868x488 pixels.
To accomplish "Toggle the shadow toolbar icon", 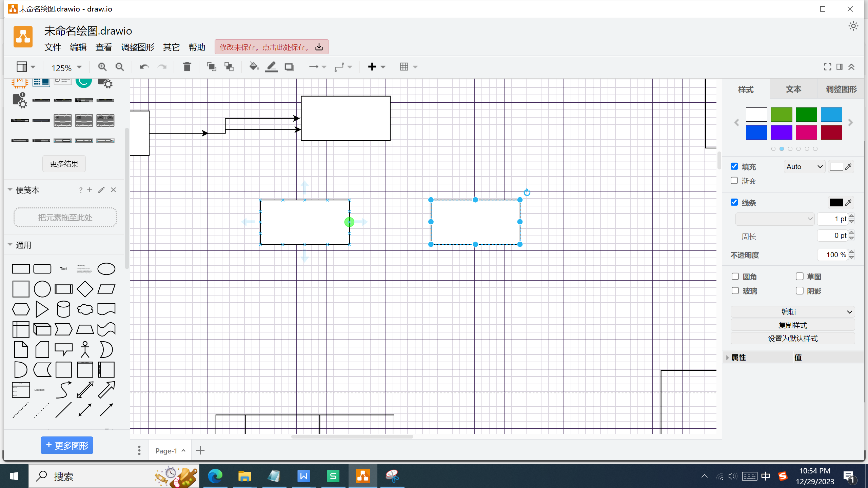I will click(x=289, y=67).
